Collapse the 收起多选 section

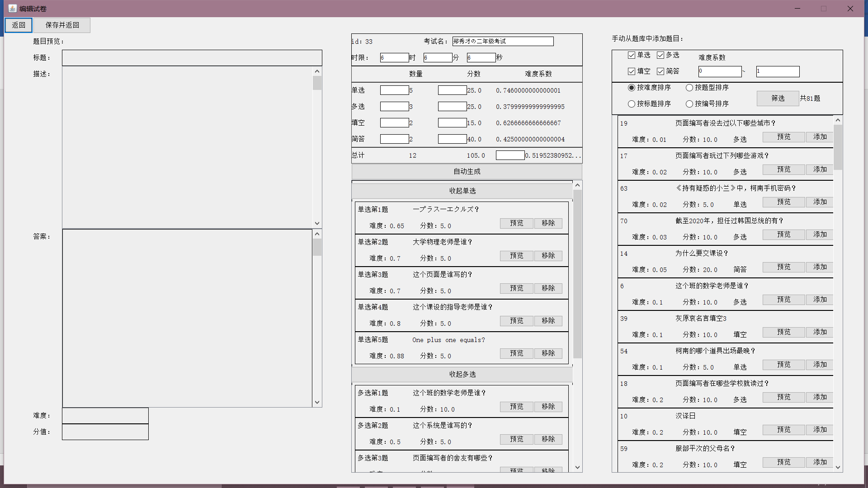tap(462, 374)
